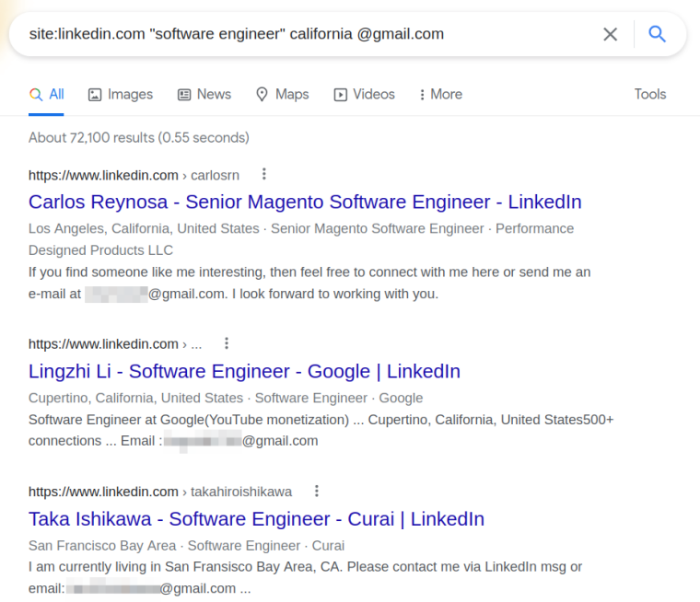Click 'San Francisco Bay Area' snippet text
The height and width of the screenshot is (602, 700).
(102, 545)
